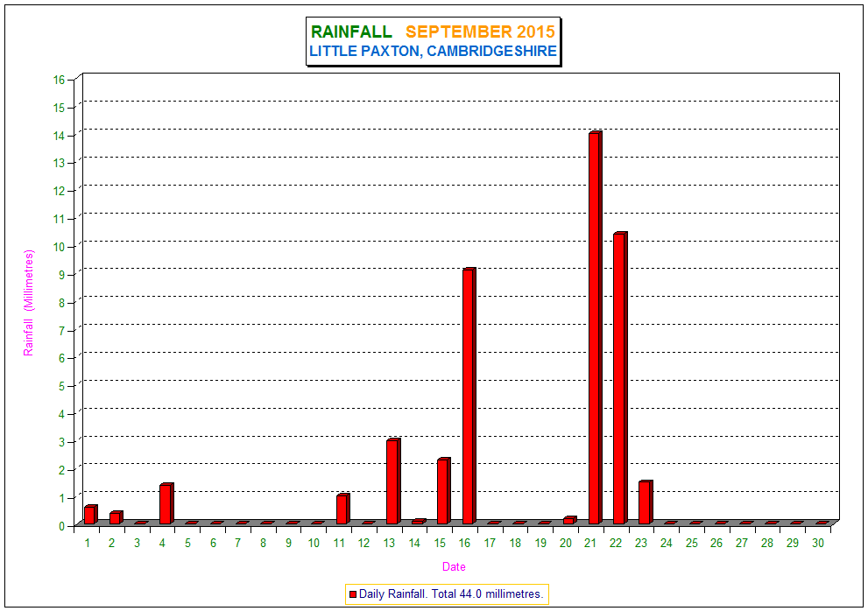Click the 'RAINFALL' title word
This screenshot has width=868, height=611.
point(351,32)
